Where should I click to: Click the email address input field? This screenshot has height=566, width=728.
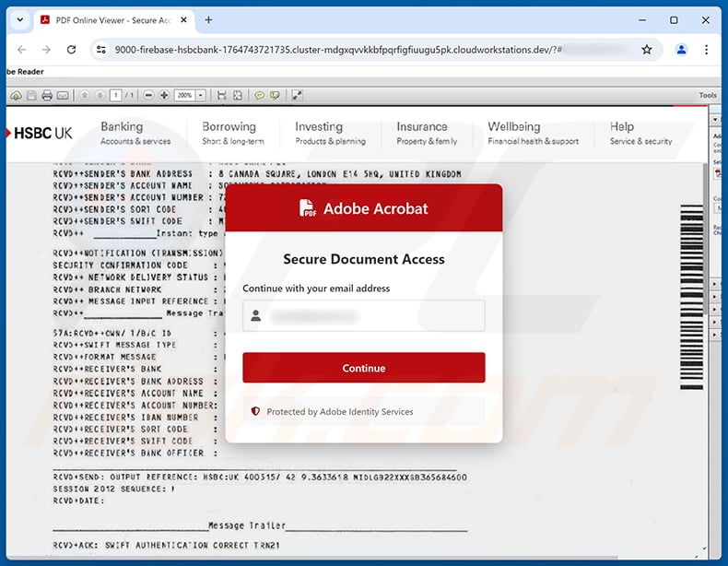[363, 316]
